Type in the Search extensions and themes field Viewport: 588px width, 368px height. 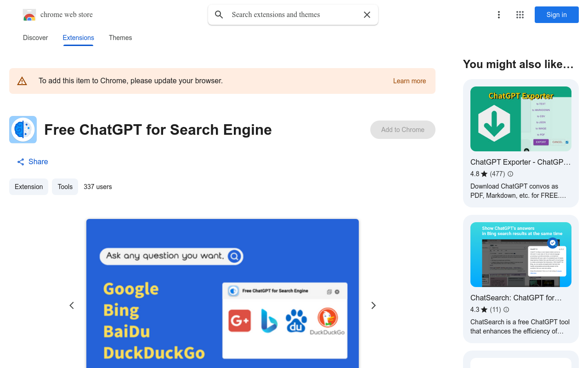tap(294, 15)
